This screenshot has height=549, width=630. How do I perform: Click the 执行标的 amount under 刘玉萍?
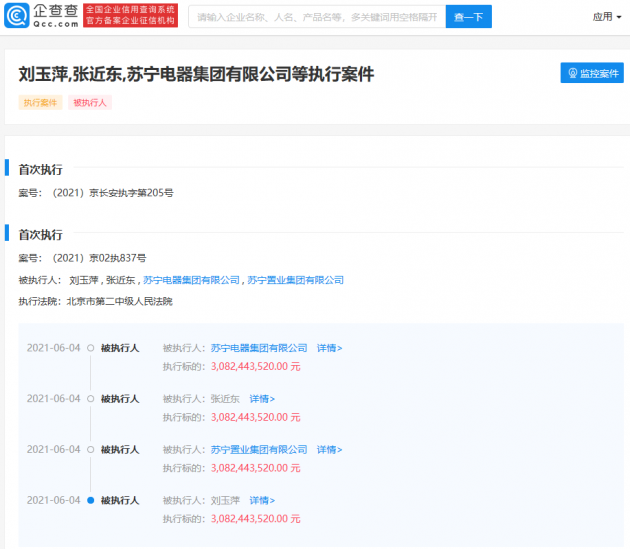pos(256,519)
